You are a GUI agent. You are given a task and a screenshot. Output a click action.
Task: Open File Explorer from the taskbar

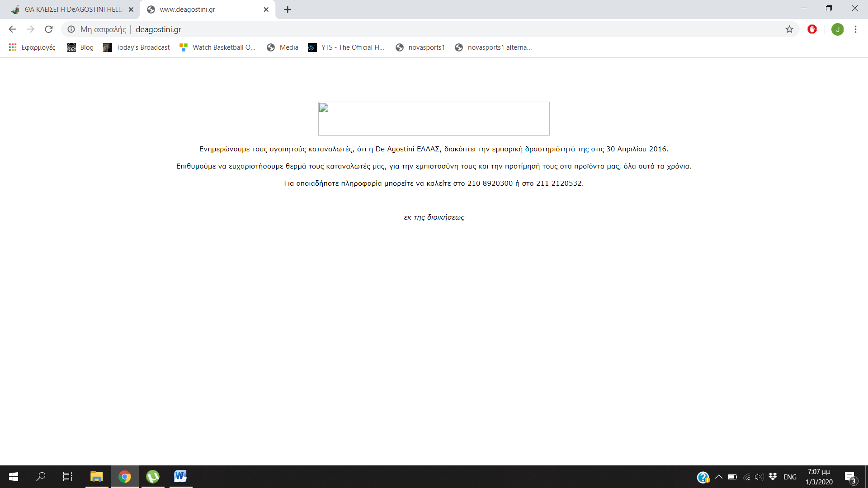pos(97,477)
